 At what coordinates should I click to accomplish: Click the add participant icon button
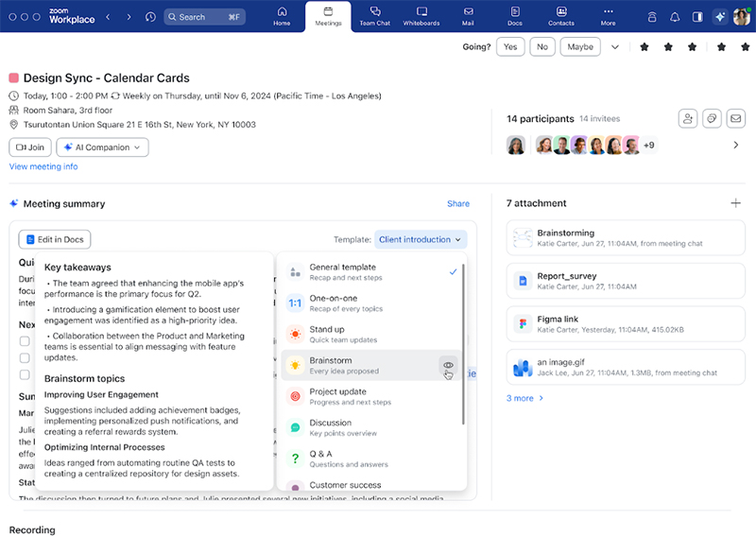[x=688, y=118]
